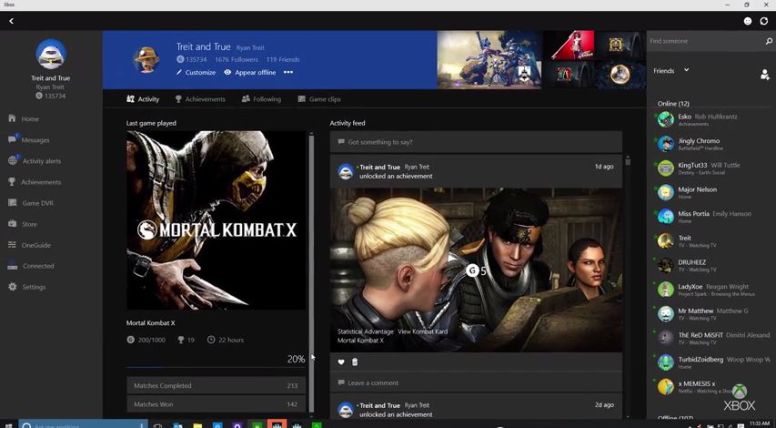Open friend DRUHEEZ

point(711,265)
